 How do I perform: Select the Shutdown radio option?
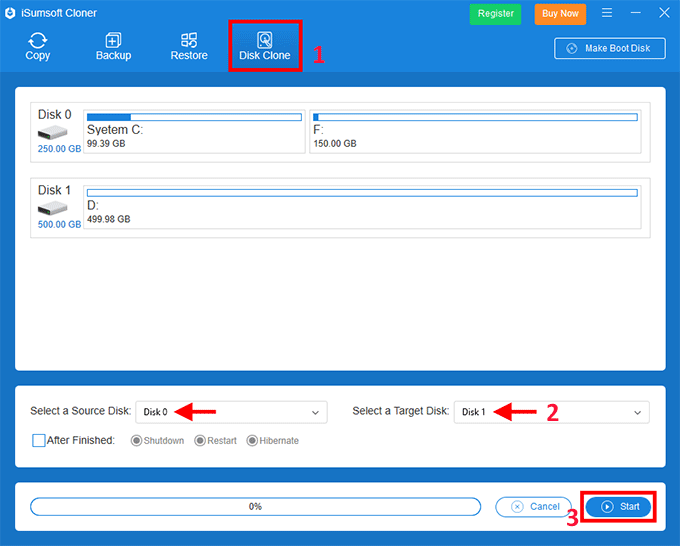click(137, 440)
